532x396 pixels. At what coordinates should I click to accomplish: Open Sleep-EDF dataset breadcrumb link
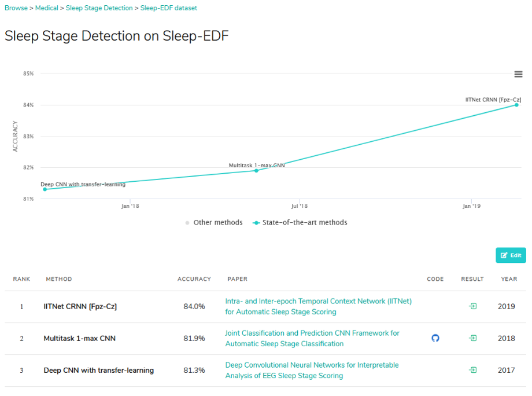[x=169, y=8]
